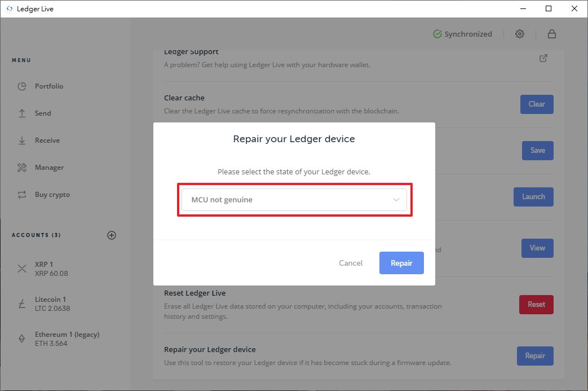Confirm with the dialog's Repair button
The height and width of the screenshot is (391, 588).
click(401, 263)
